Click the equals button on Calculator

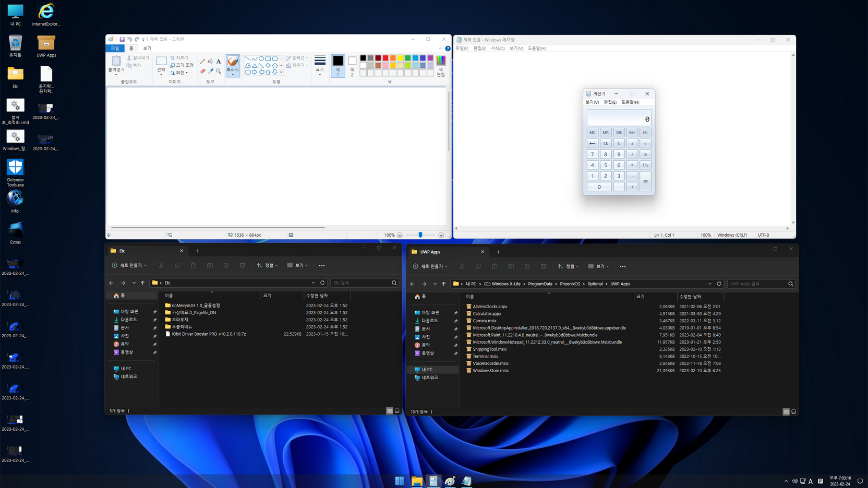(x=645, y=181)
